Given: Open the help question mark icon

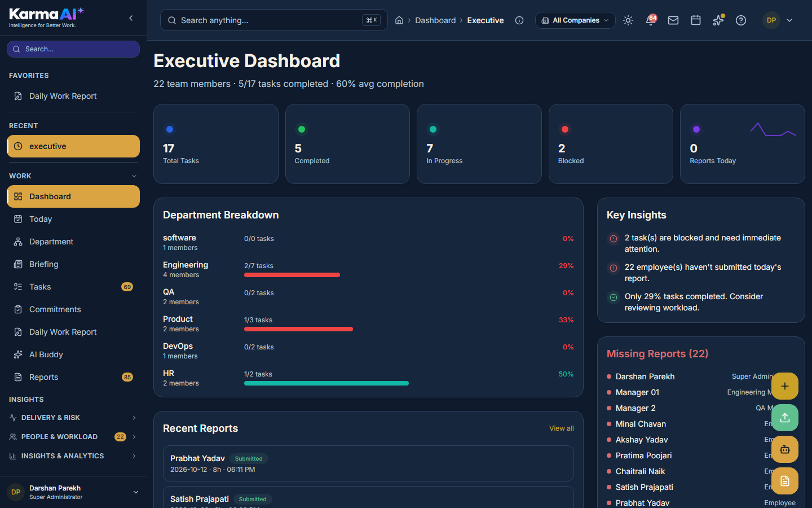Looking at the screenshot, I should click(x=741, y=20).
